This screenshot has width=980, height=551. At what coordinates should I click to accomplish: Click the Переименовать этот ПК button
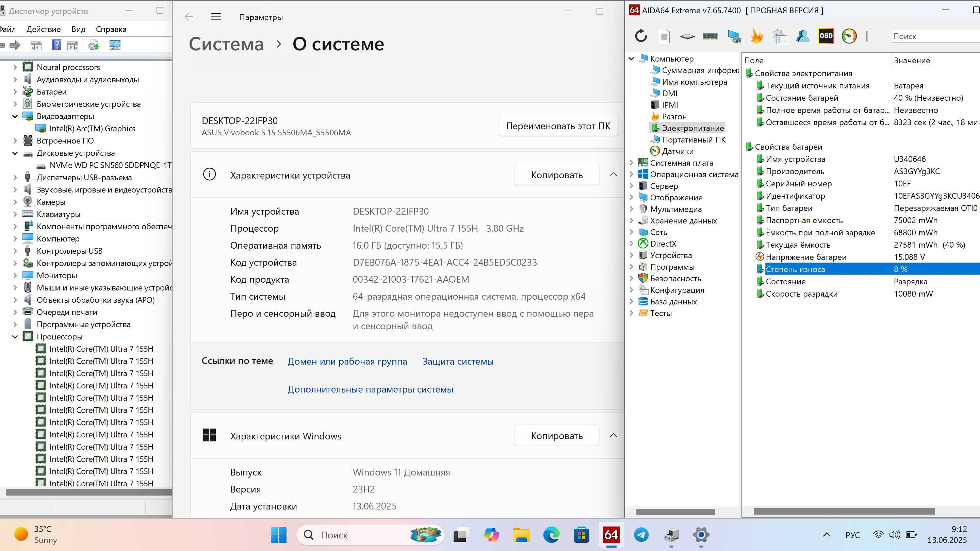coord(558,126)
